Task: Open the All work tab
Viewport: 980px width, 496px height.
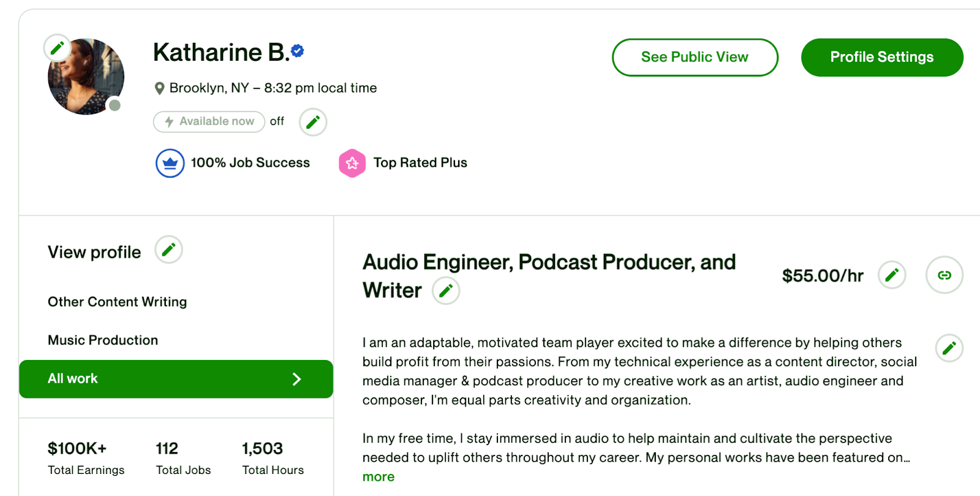Action: (x=176, y=379)
